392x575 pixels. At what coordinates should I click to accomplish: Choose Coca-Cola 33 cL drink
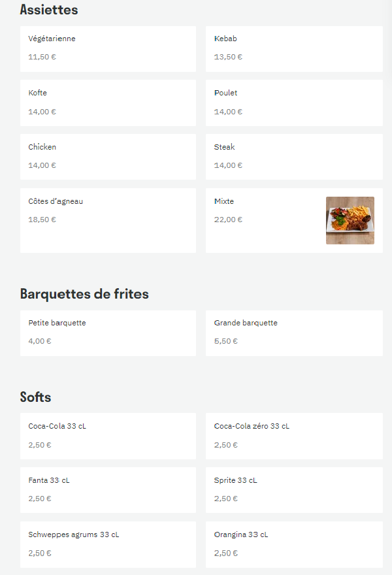(108, 436)
